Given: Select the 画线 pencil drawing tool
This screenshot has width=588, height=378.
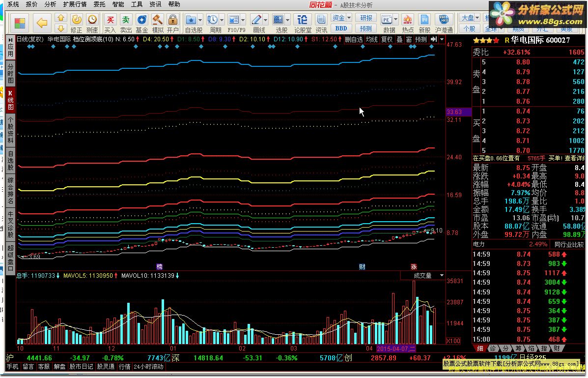Looking at the screenshot, I should [256, 20].
